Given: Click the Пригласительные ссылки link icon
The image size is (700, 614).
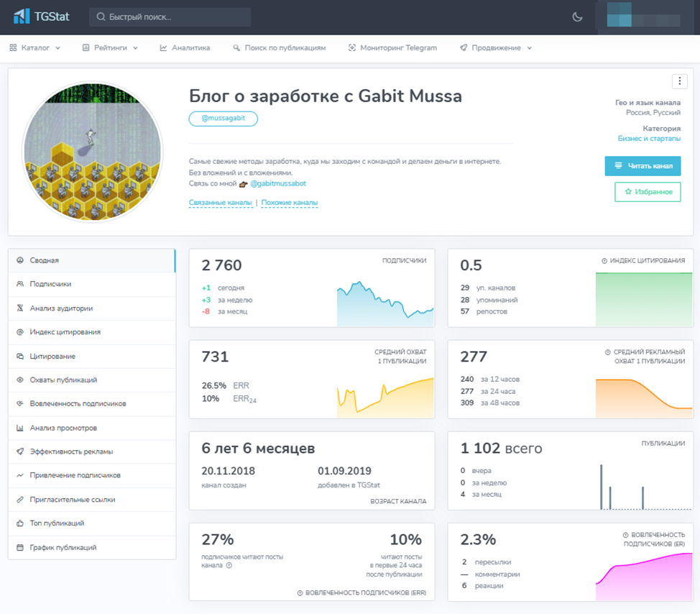Looking at the screenshot, I should 19,499.
